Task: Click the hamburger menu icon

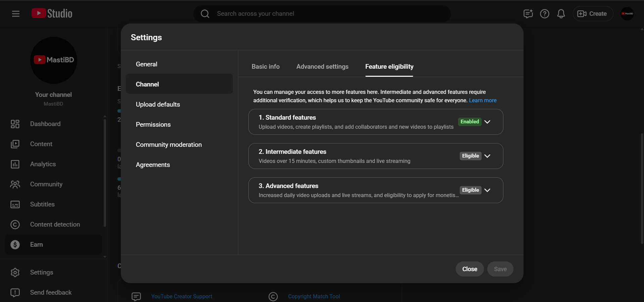Action: (x=15, y=14)
